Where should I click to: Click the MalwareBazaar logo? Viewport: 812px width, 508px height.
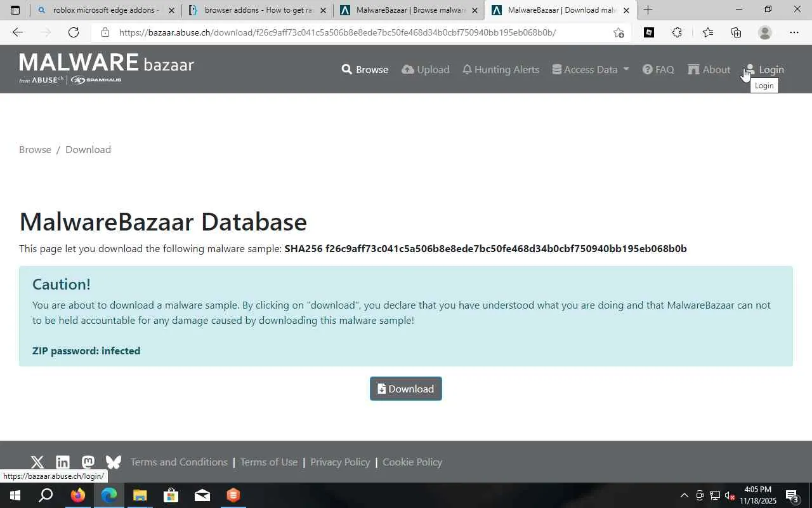pos(107,69)
